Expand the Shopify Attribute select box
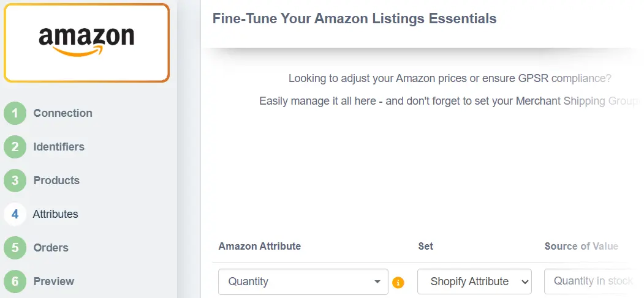 (474, 281)
